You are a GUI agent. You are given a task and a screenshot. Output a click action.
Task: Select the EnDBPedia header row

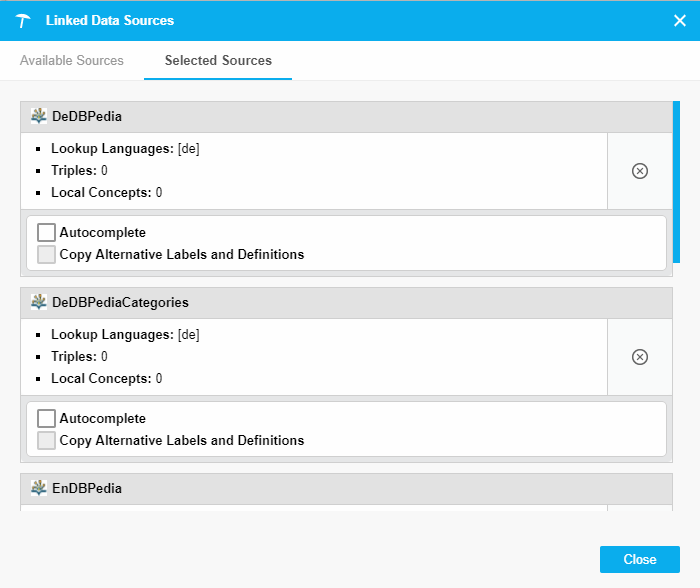point(340,488)
